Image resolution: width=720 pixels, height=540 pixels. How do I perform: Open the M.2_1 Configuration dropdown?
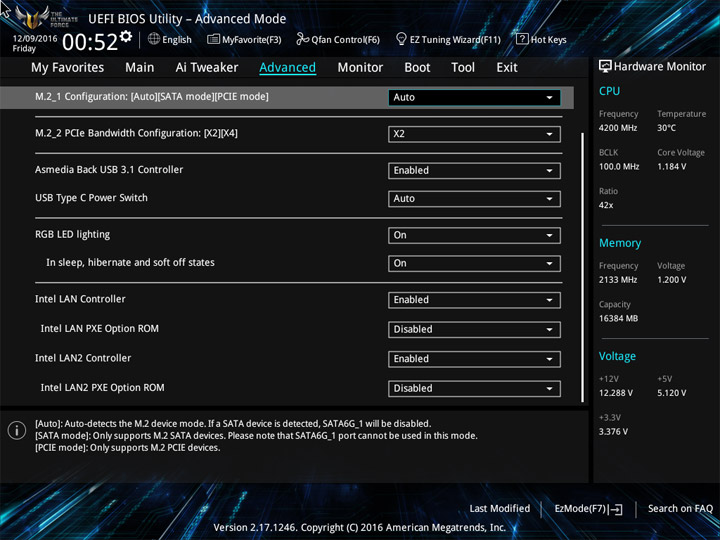[474, 97]
